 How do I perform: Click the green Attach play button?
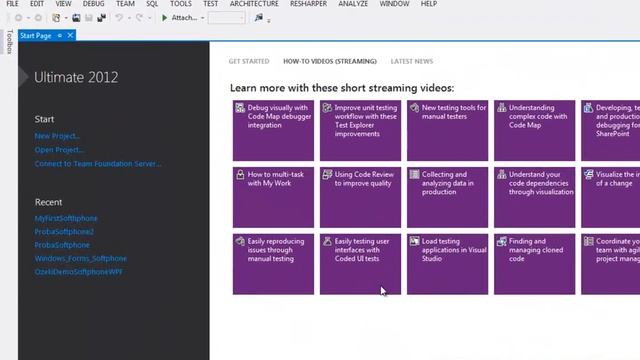point(164,18)
